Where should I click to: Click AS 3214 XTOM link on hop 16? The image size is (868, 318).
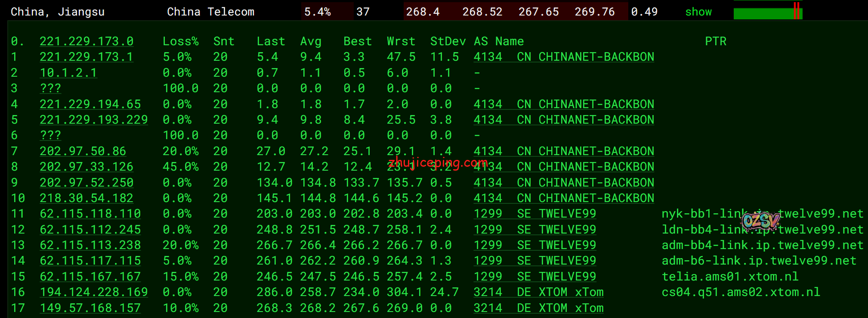[538, 292]
